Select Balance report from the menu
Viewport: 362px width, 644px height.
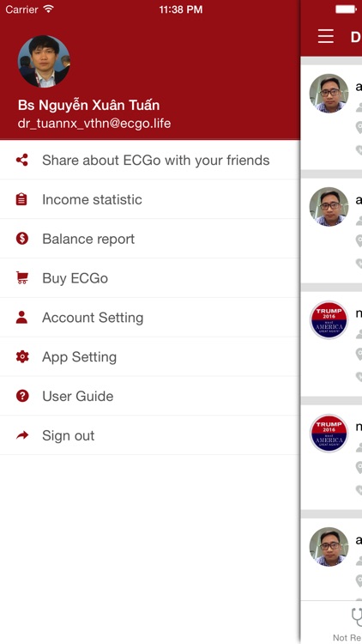150,239
